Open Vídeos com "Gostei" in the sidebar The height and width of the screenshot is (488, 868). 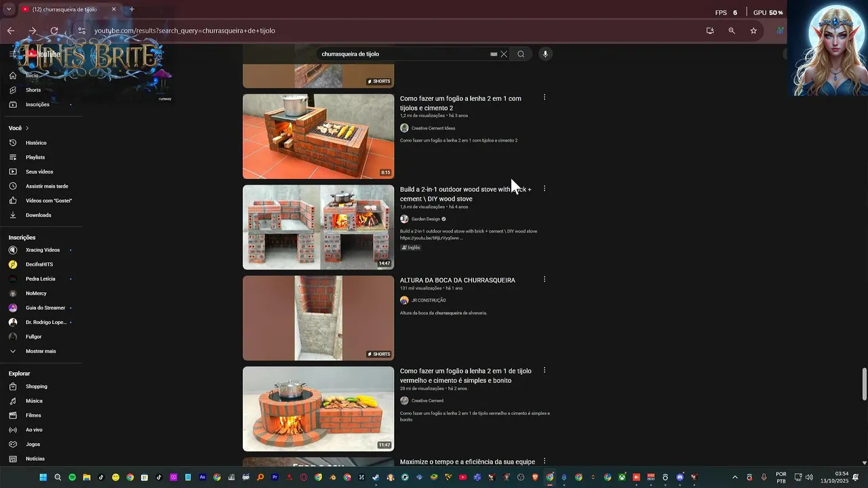49,201
